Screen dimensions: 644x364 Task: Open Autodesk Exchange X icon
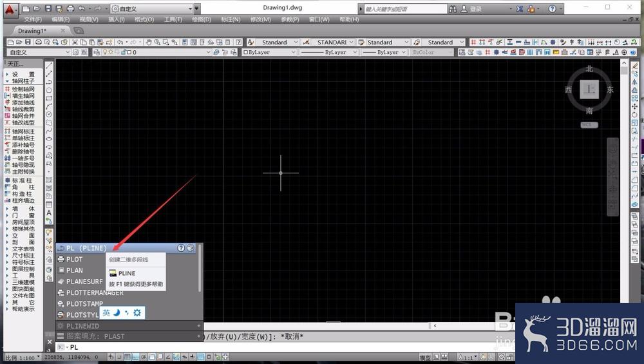(x=520, y=8)
